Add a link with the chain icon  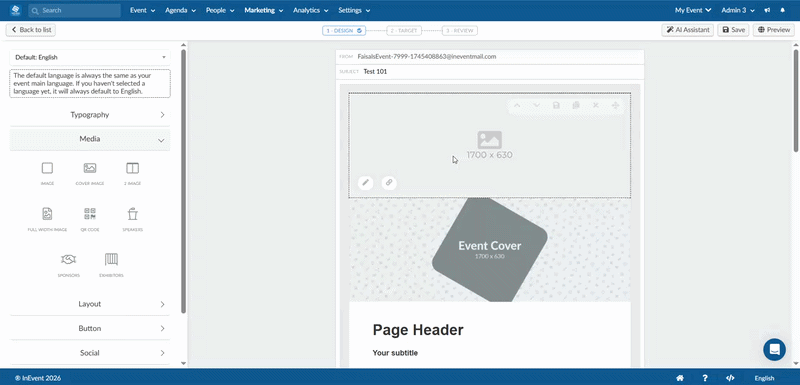[389, 183]
